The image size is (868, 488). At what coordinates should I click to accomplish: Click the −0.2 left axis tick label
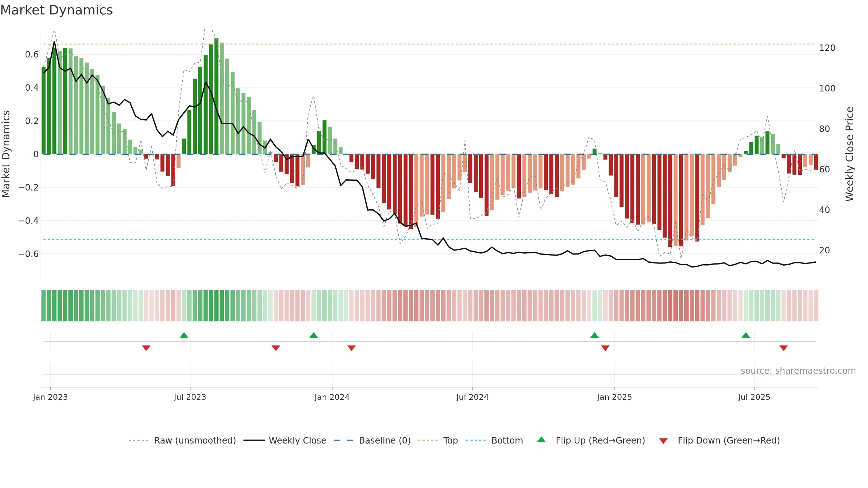(x=29, y=187)
